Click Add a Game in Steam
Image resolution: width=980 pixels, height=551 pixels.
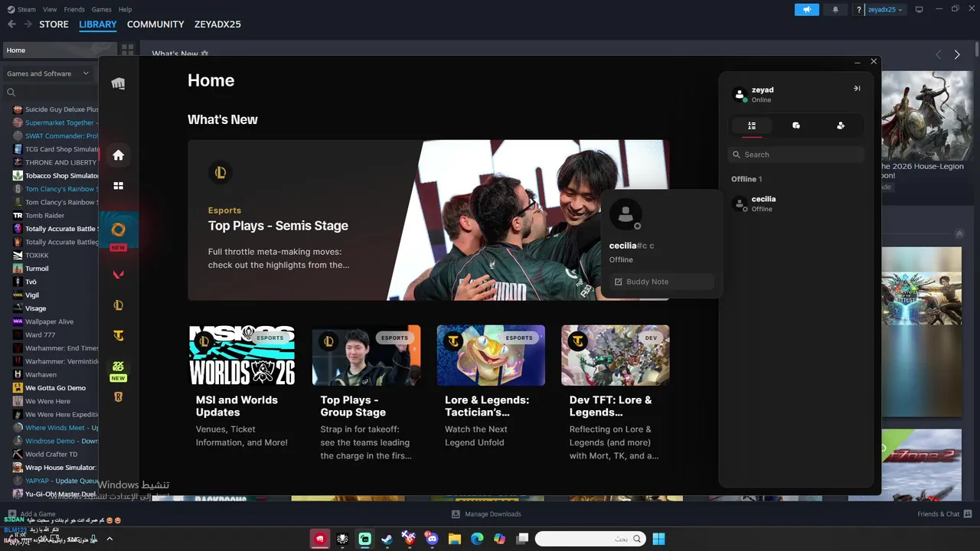[31, 514]
